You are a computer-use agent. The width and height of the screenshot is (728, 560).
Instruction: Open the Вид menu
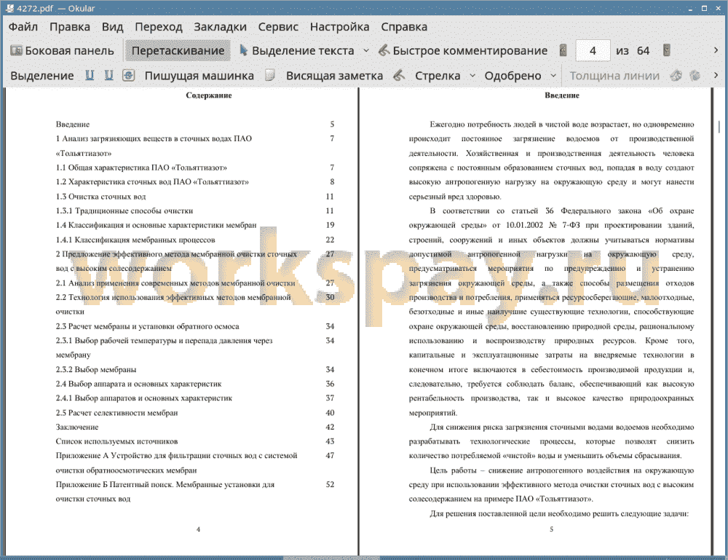(x=112, y=27)
